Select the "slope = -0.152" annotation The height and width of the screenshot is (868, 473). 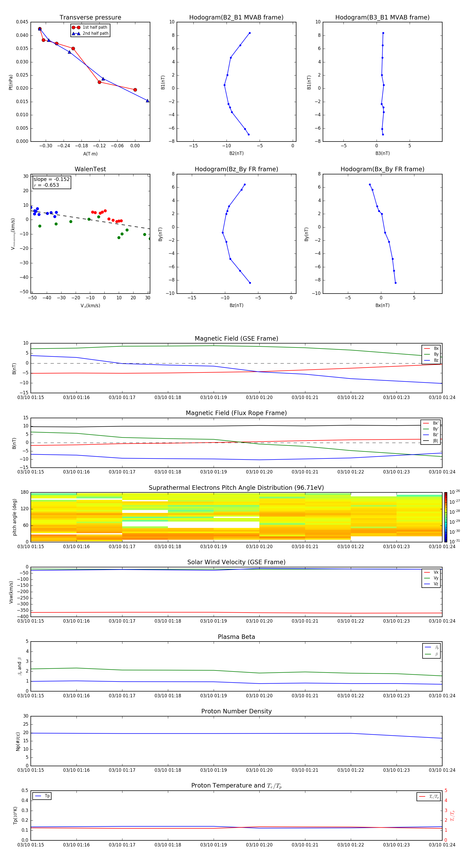click(52, 179)
